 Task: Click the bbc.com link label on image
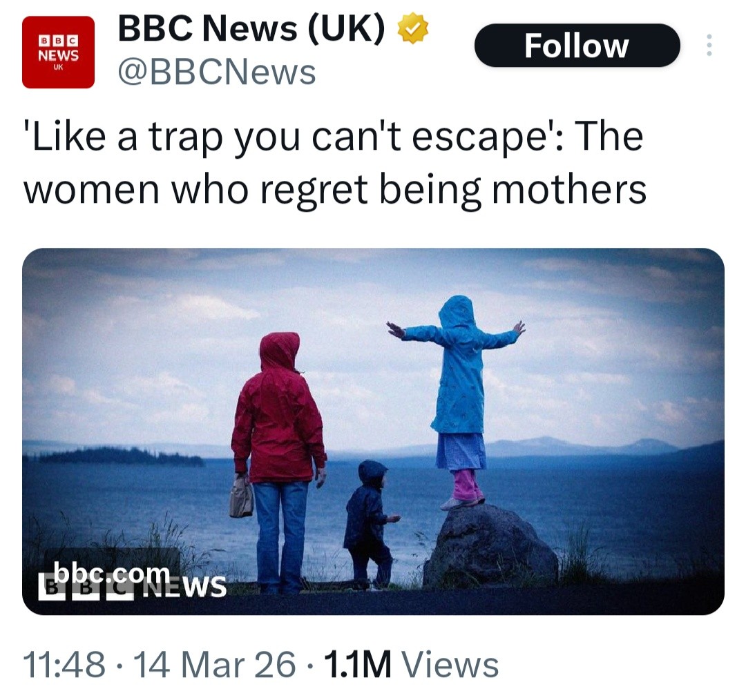(x=111, y=573)
